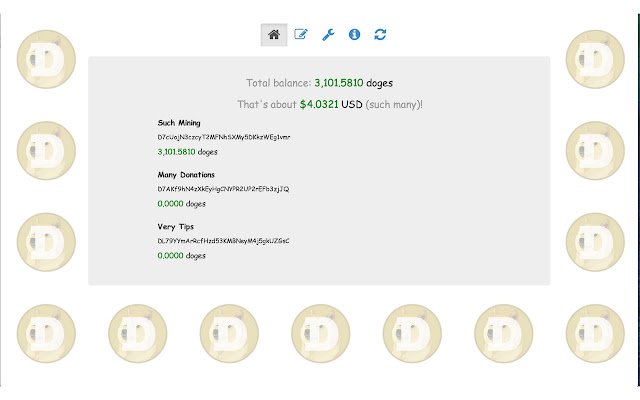Image resolution: width=640 pixels, height=400 pixels.
Task: Open settings via wrench icon
Action: pos(328,35)
